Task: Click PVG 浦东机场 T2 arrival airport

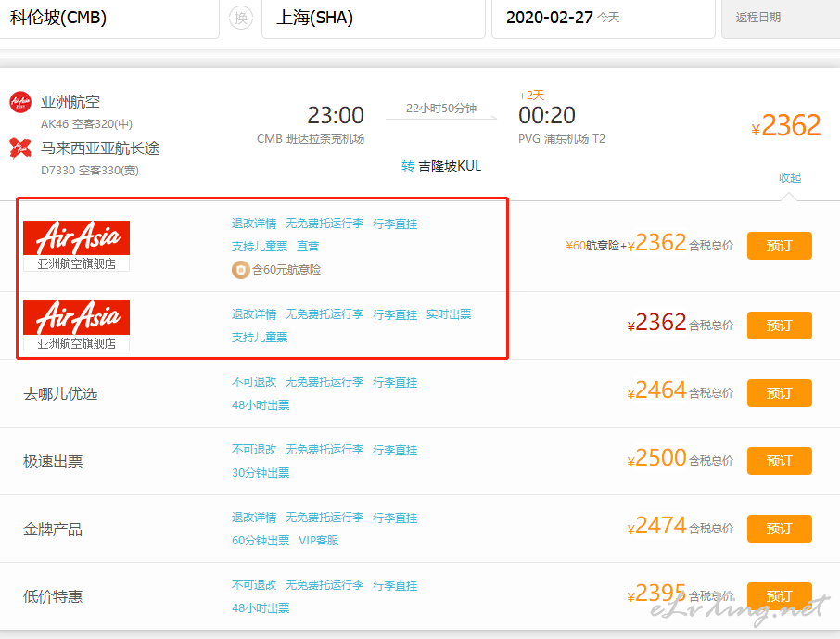Action: (562, 139)
